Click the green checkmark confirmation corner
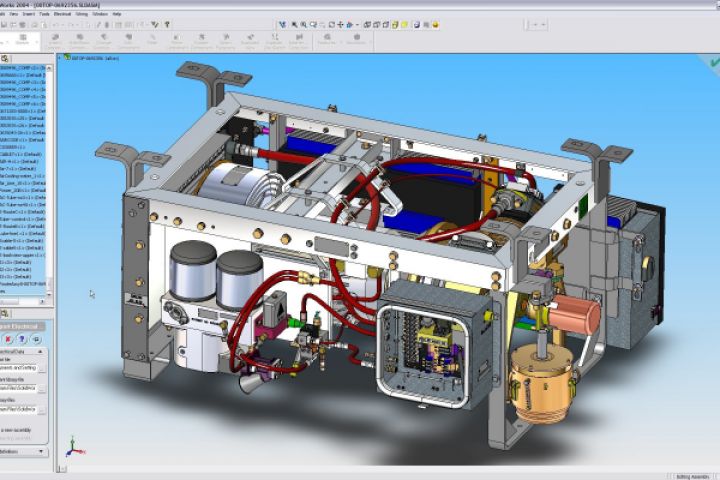720x480 pixels. pyautogui.click(x=714, y=62)
